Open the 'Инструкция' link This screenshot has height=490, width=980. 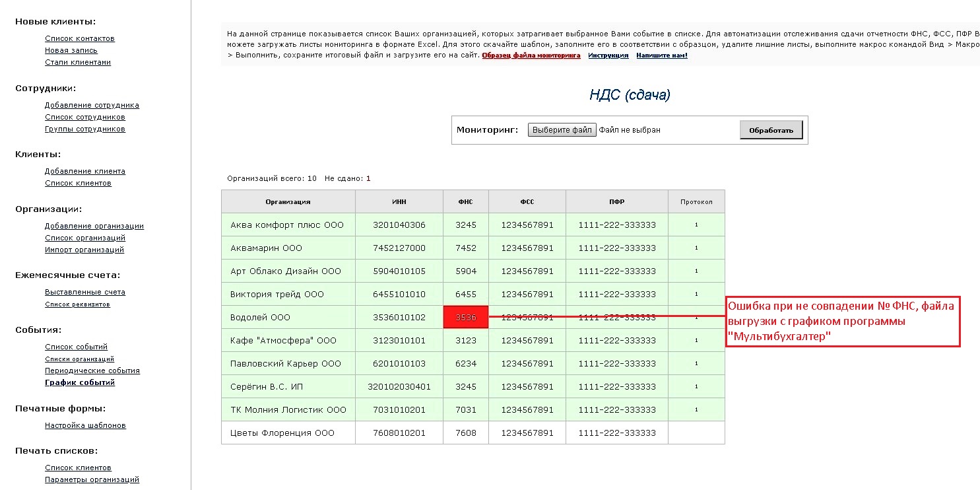pyautogui.click(x=608, y=55)
